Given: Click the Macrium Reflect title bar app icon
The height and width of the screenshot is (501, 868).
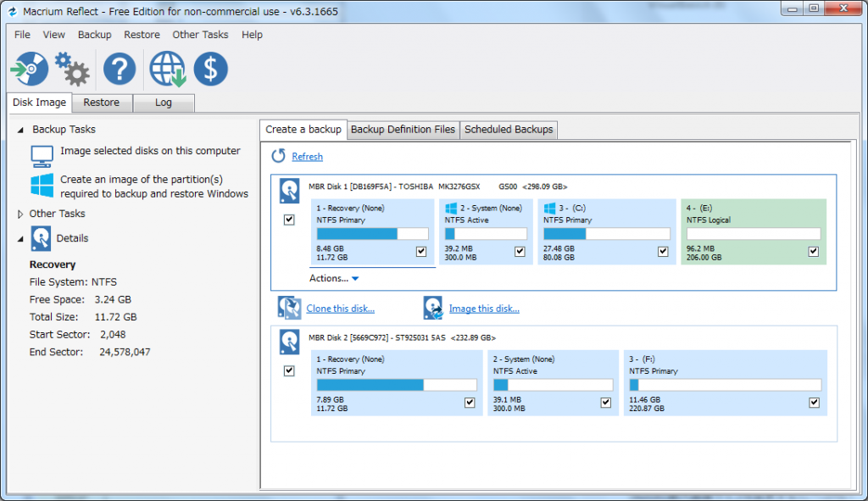Looking at the screenshot, I should tap(12, 11).
